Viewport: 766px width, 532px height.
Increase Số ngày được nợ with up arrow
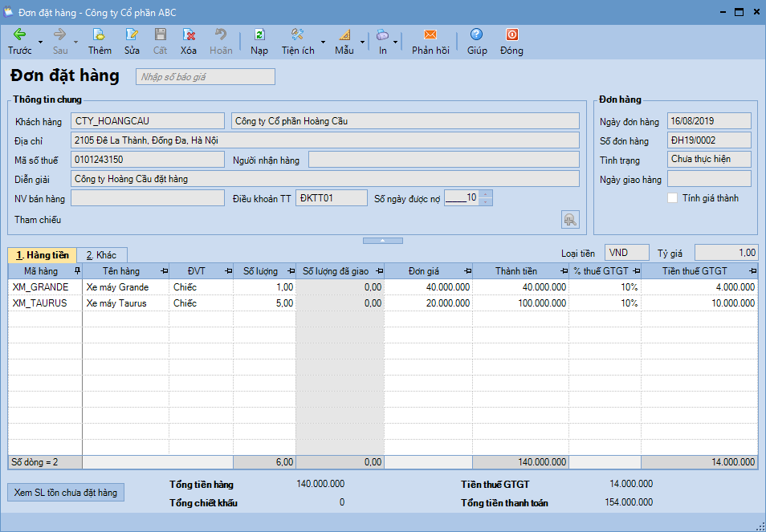coord(485,194)
